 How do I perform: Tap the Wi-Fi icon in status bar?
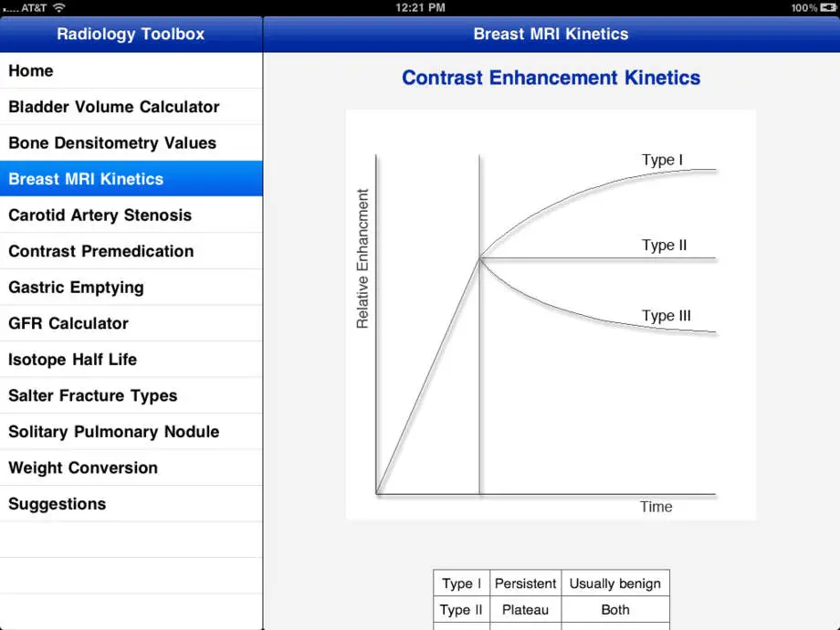59,7
